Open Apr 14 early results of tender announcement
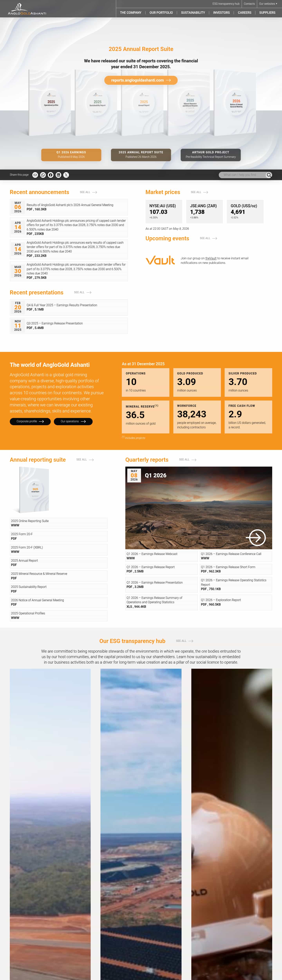Viewport: 282px width, 980px height. click(x=69, y=249)
